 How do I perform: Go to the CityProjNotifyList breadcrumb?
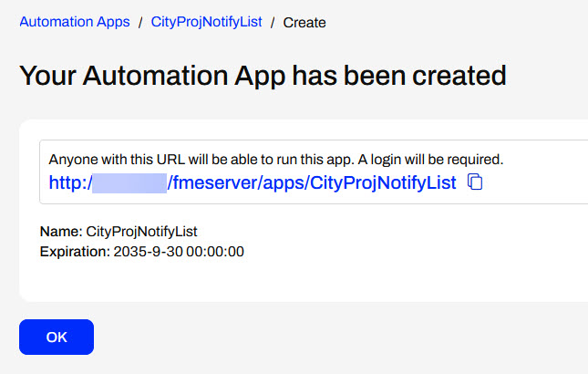coord(206,21)
